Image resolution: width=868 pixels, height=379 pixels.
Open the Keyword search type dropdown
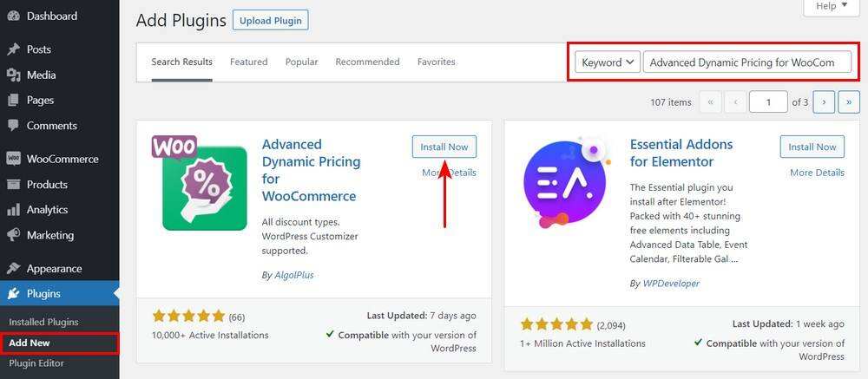point(608,62)
